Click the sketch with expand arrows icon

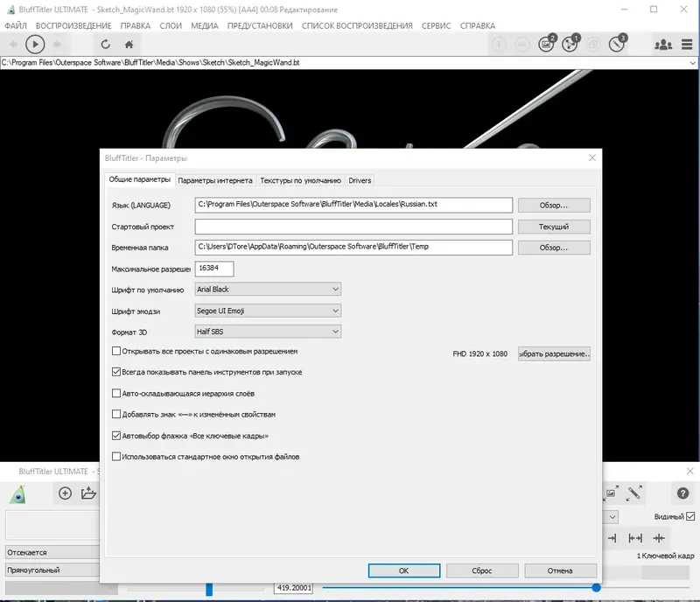pyautogui.click(x=634, y=493)
